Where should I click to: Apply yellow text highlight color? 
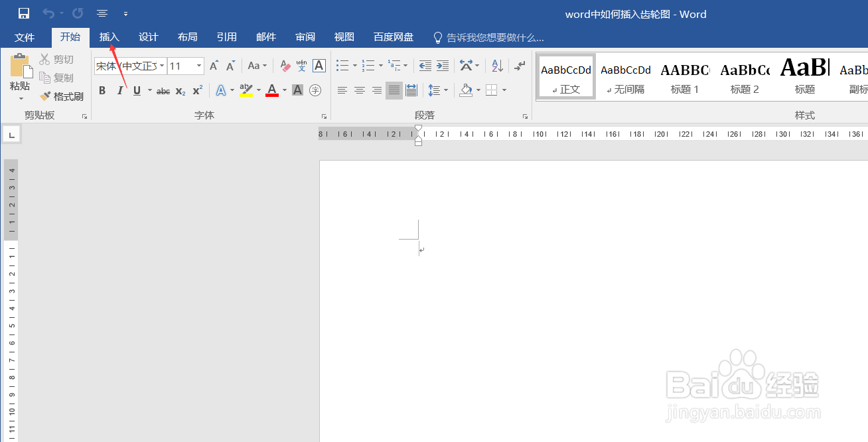tap(246, 90)
